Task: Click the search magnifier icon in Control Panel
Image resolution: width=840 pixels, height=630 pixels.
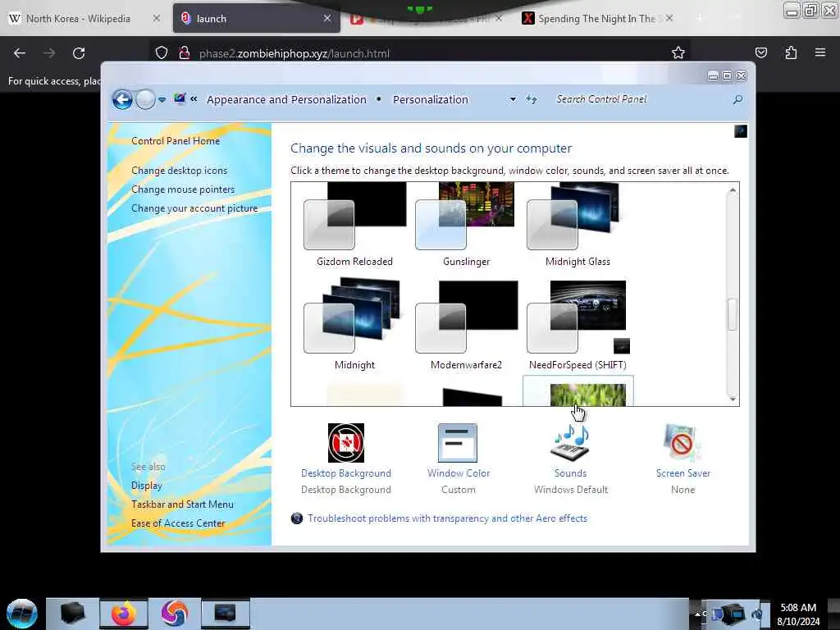Action: [737, 99]
